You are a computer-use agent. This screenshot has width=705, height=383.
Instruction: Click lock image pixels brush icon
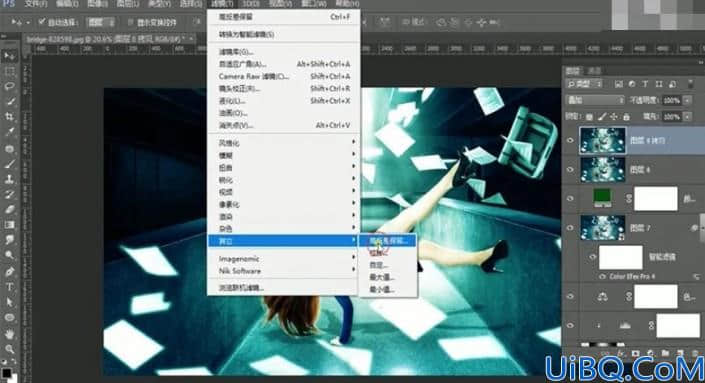[x=602, y=116]
